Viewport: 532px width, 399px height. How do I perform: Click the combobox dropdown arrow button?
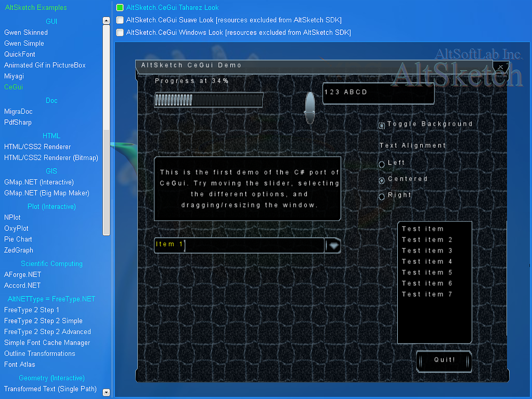point(333,246)
